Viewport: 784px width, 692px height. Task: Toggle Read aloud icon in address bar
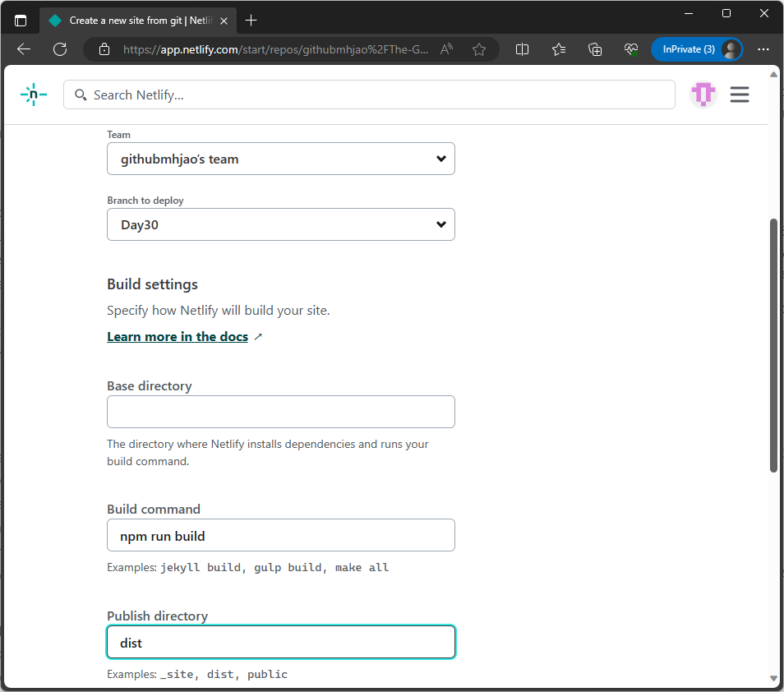(x=446, y=49)
